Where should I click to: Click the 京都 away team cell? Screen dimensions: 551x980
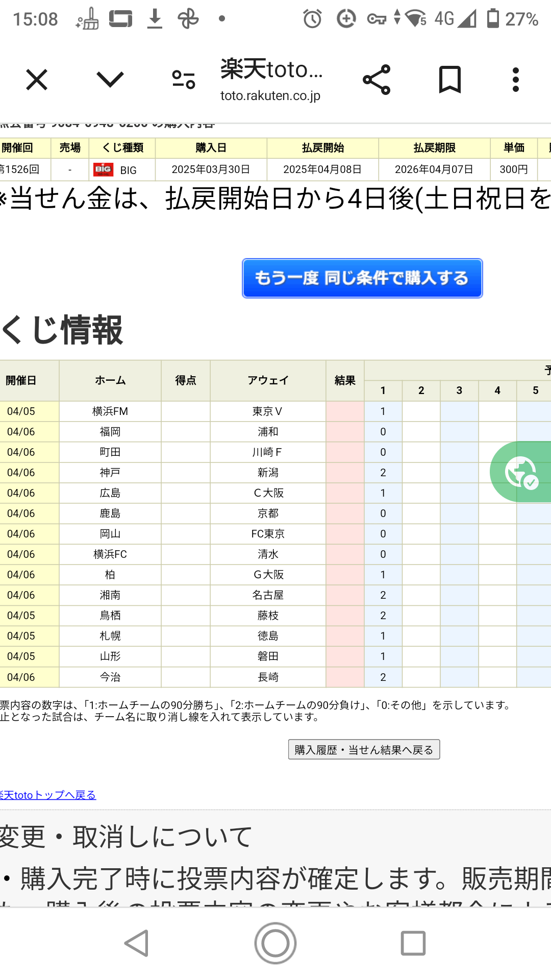[x=268, y=513]
